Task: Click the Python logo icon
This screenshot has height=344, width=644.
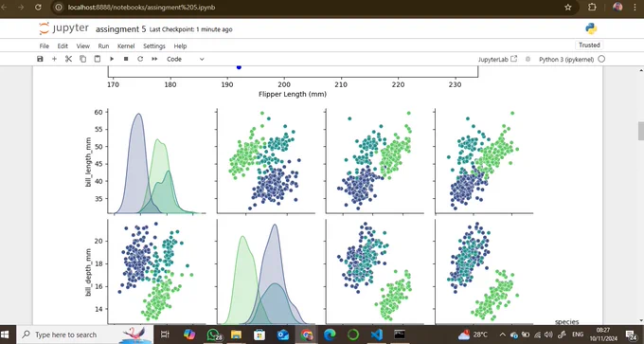Action: (591, 28)
